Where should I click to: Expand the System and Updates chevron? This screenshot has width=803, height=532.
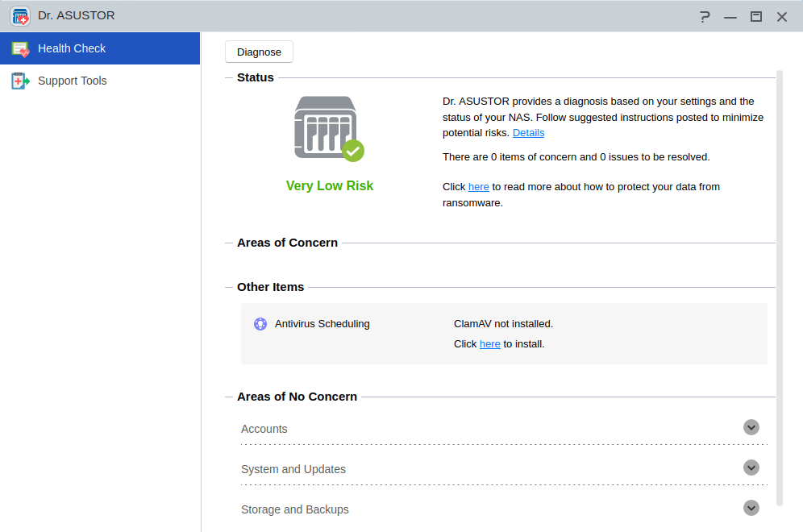tap(751, 468)
